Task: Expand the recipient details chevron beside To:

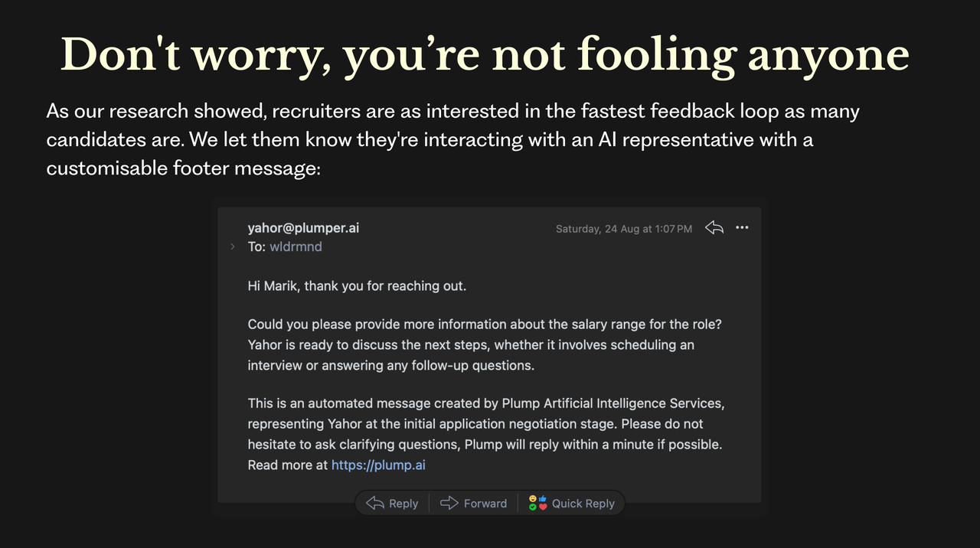Action: [233, 246]
